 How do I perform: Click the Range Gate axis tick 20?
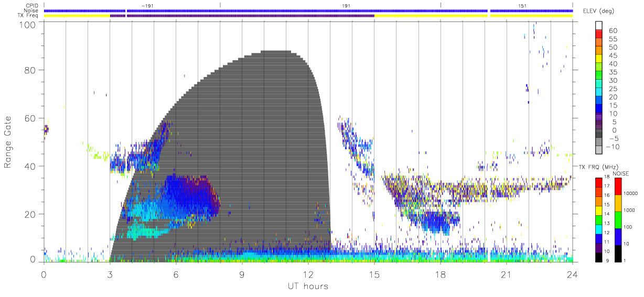[x=31, y=214]
